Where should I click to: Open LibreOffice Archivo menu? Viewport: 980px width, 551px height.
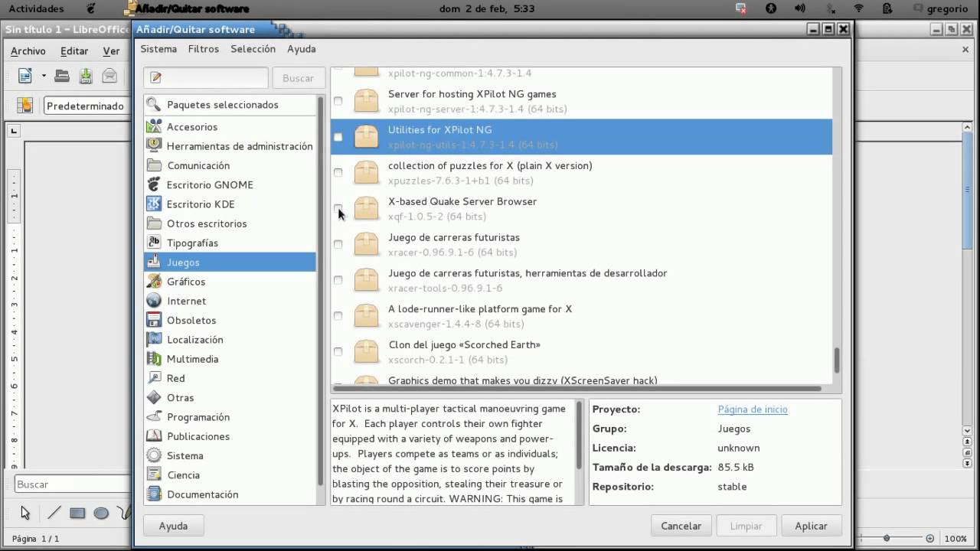[28, 51]
